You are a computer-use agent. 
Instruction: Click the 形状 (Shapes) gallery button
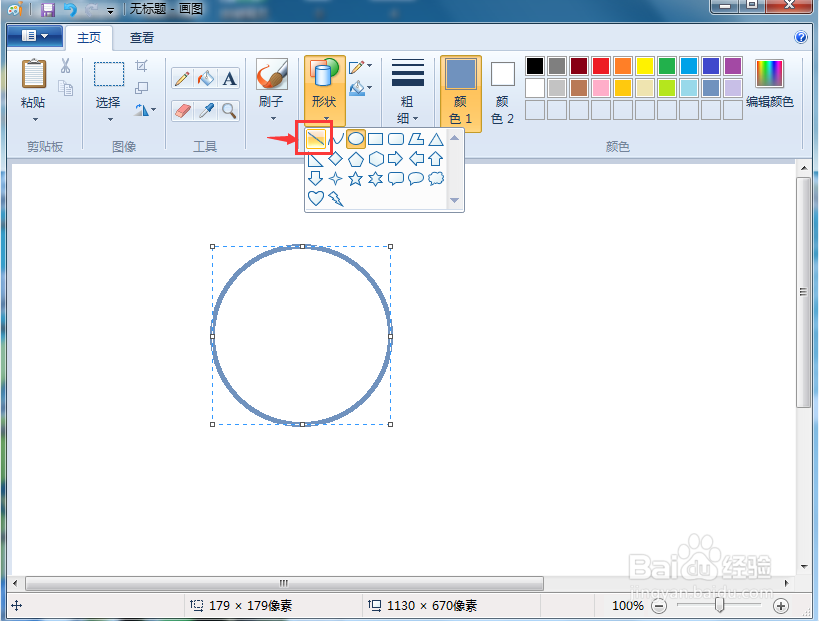click(x=324, y=91)
